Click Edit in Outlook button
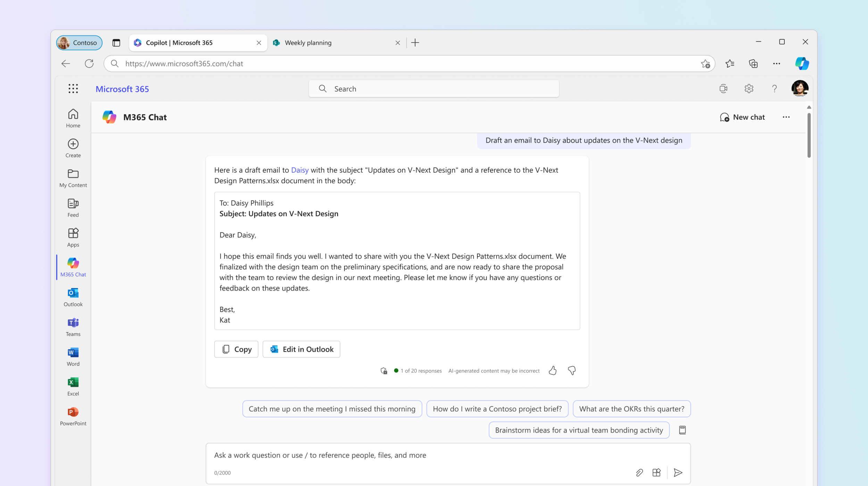The width and height of the screenshot is (868, 486). pyautogui.click(x=302, y=349)
